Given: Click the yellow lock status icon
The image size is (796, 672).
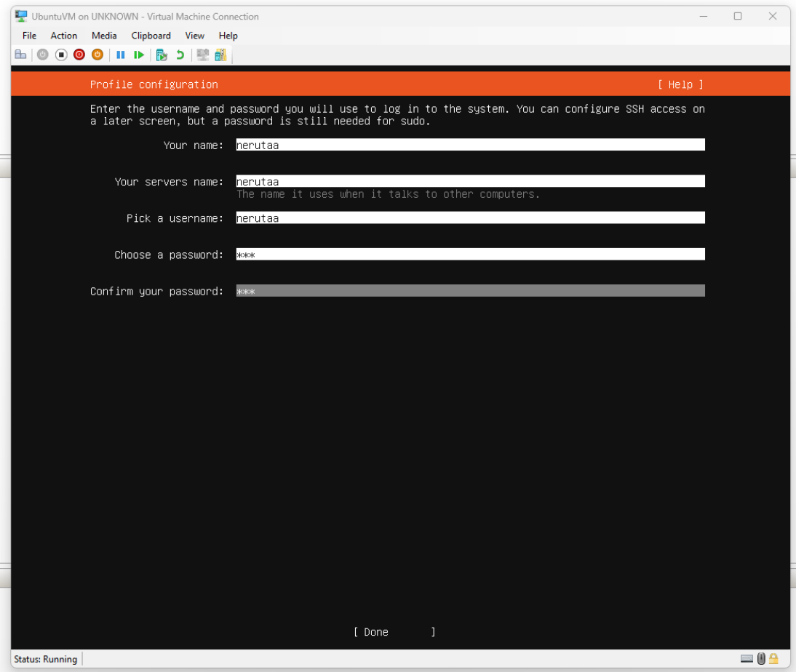Looking at the screenshot, I should tap(774, 659).
